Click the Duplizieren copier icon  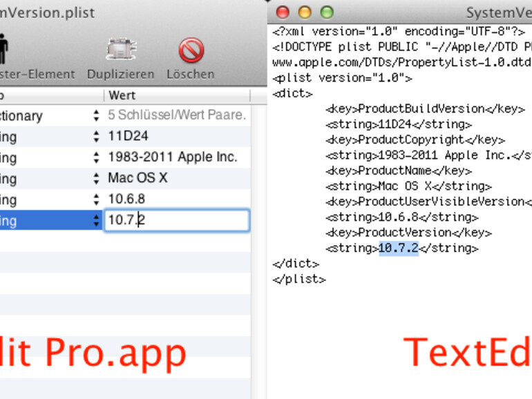[x=121, y=50]
